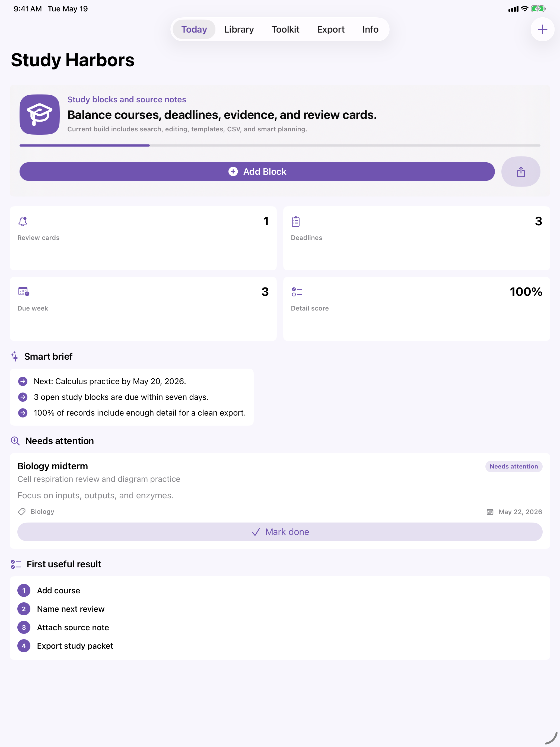Tap the checklist icon on Detail score

pos(297,292)
